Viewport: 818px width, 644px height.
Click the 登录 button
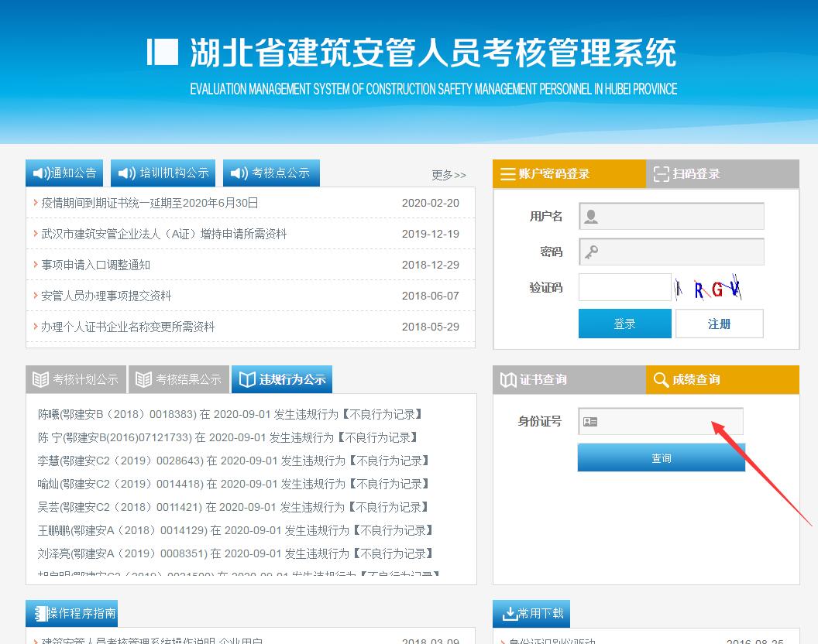[625, 324]
